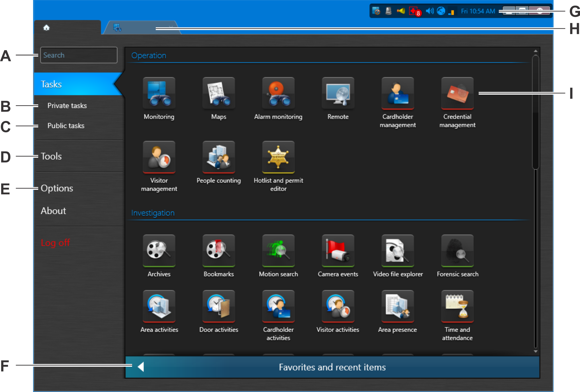The height and width of the screenshot is (392, 580).
Task: Click the Operation section heading
Action: [149, 55]
